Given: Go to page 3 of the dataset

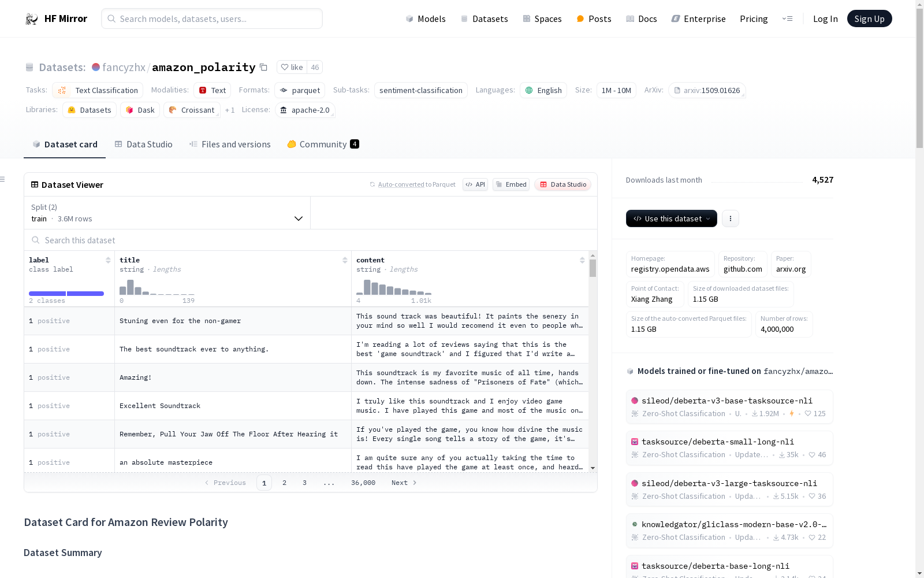Looking at the screenshot, I should [304, 483].
